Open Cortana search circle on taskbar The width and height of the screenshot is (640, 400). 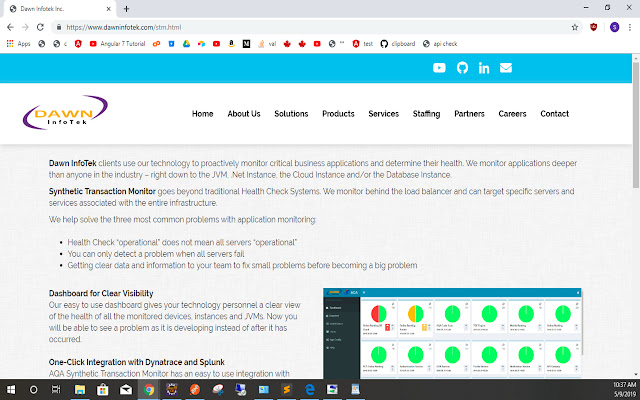click(33, 390)
